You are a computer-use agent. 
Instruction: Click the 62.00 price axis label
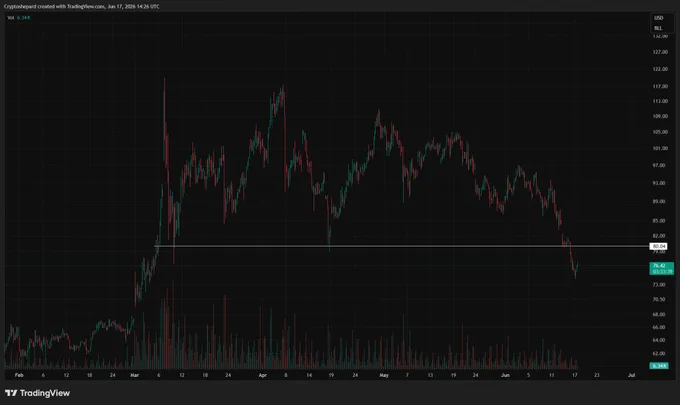tap(659, 353)
